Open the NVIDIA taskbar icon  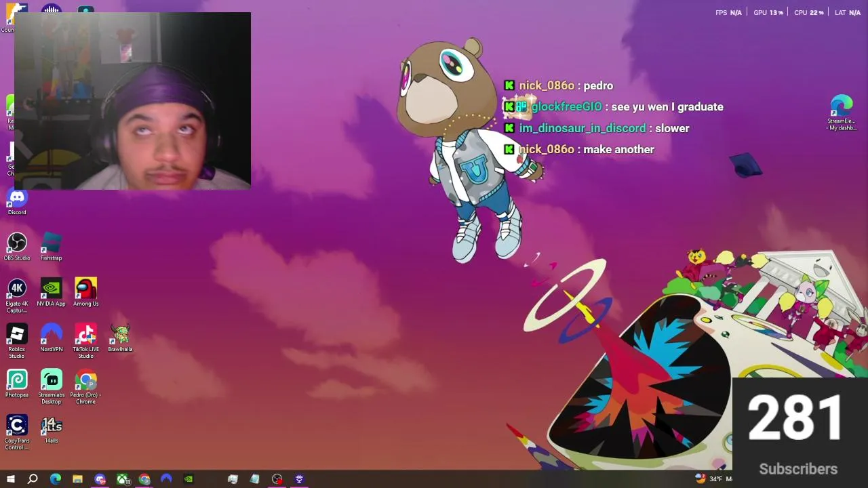189,479
